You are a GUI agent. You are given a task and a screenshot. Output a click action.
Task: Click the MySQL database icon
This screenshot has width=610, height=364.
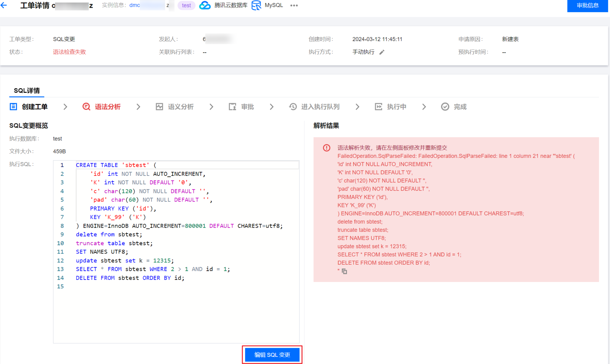coord(256,5)
